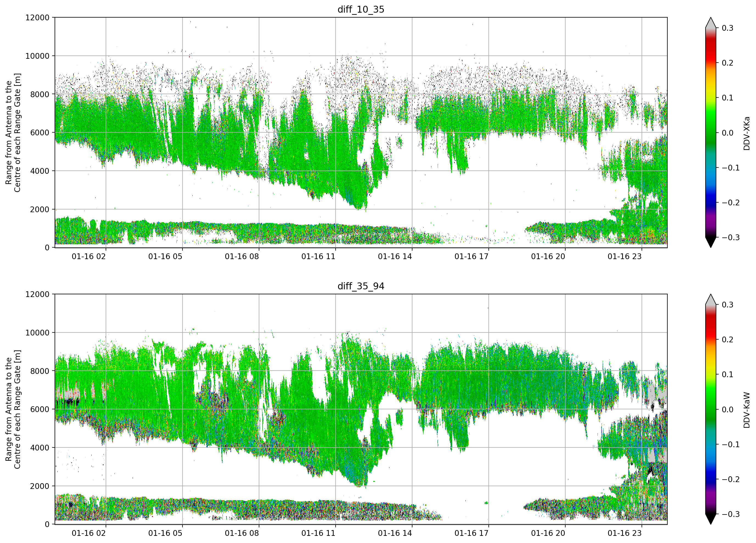Click the DDV-KaW colorbar label
This screenshot has height=543, width=756.
746,410
